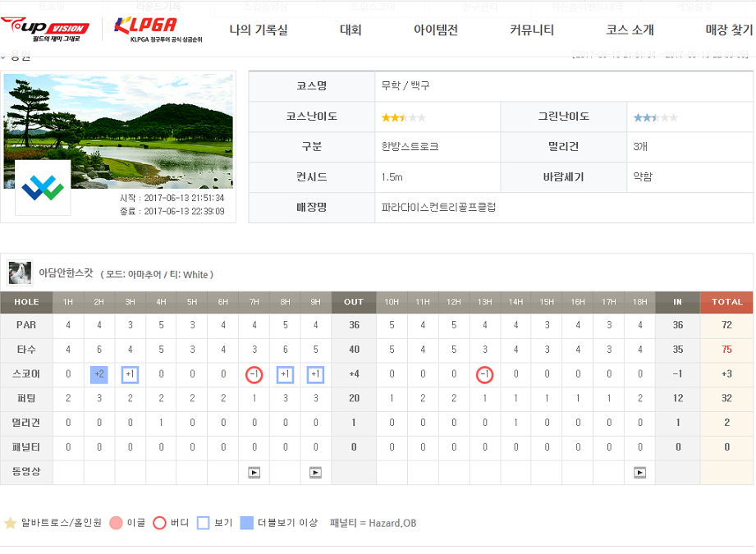Play the 7H hole video
756x554 pixels.
[x=254, y=473]
